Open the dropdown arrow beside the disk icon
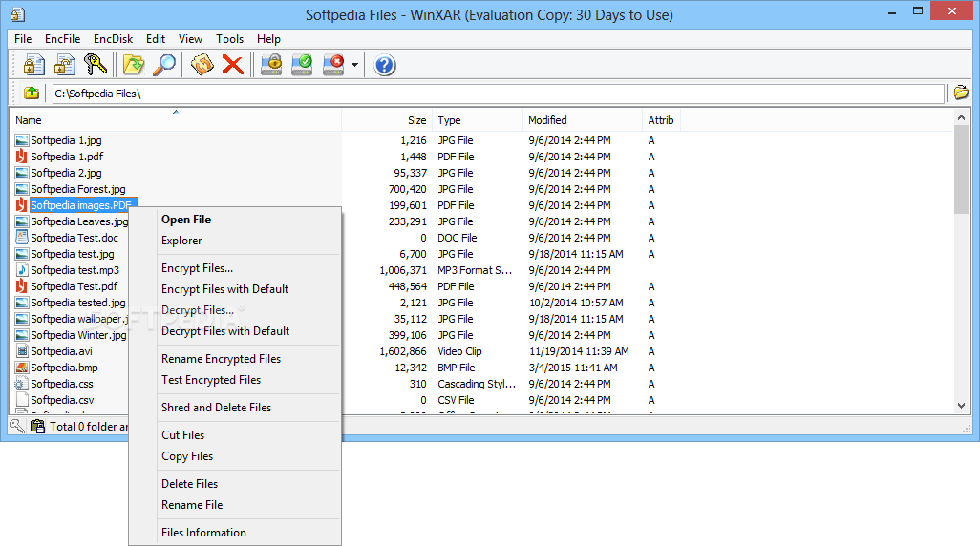This screenshot has width=980, height=546. [354, 65]
